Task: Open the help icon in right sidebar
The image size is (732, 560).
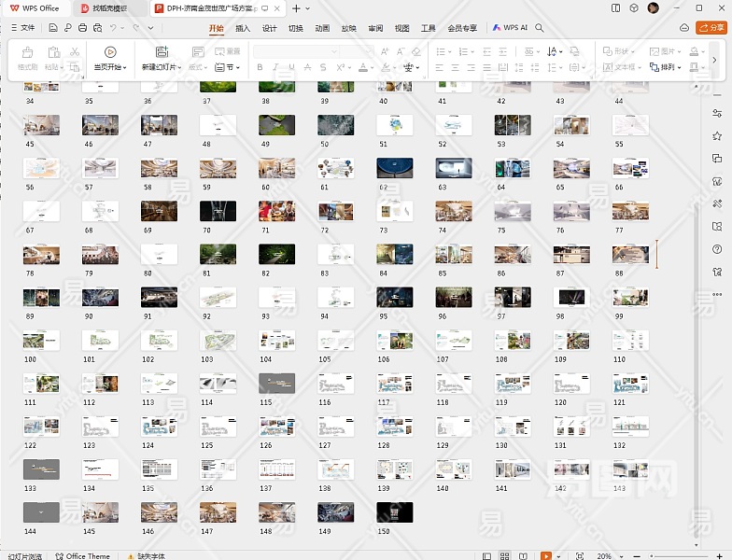Action: click(x=717, y=249)
